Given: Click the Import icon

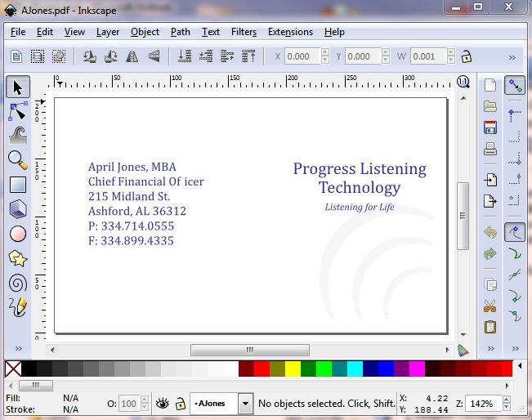Looking at the screenshot, I should [490, 180].
